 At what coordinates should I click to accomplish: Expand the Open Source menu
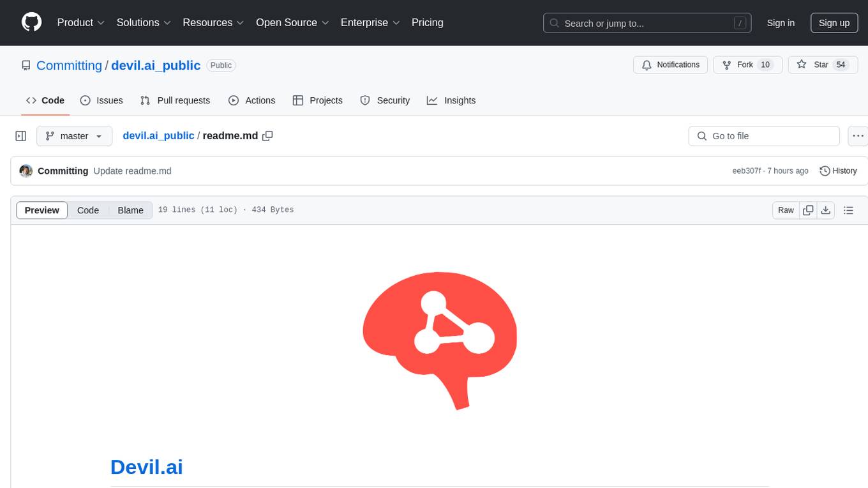tap(292, 22)
